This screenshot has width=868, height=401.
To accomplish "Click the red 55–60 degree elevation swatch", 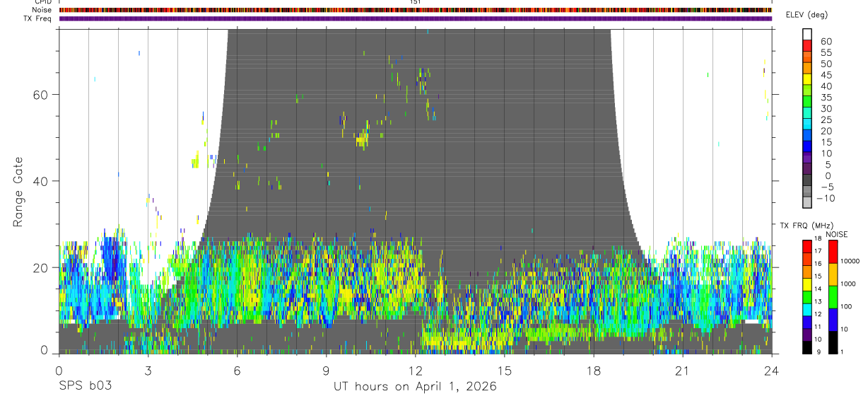I will 807,46.
